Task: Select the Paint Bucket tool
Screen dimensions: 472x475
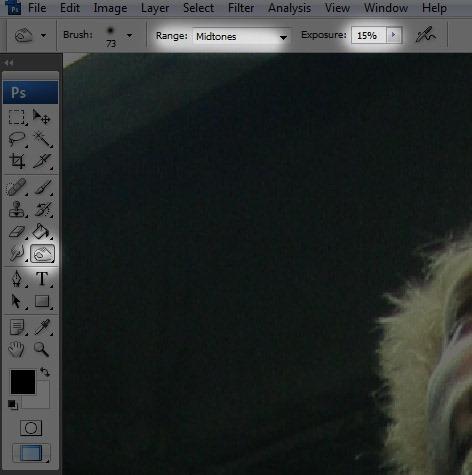Action: click(42, 231)
